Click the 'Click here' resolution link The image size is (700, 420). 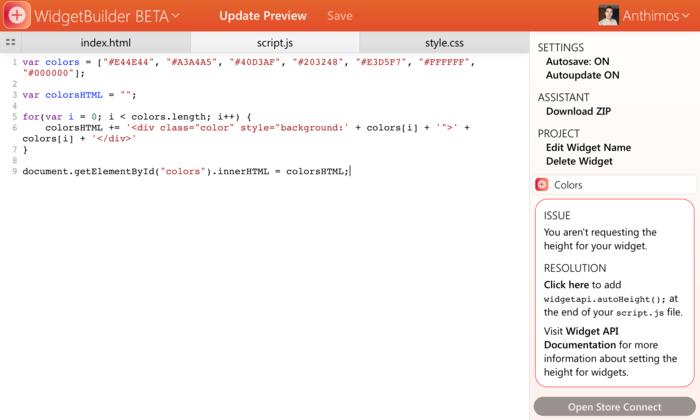click(x=566, y=285)
